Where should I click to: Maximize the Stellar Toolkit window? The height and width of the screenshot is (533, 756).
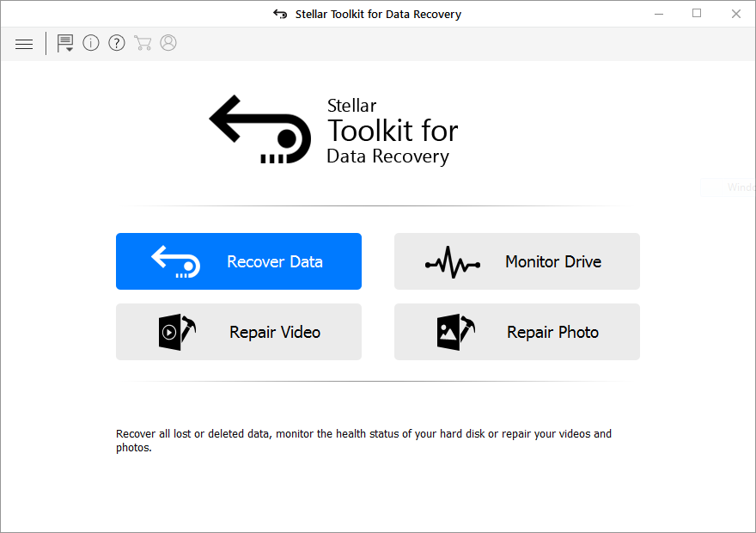click(697, 14)
